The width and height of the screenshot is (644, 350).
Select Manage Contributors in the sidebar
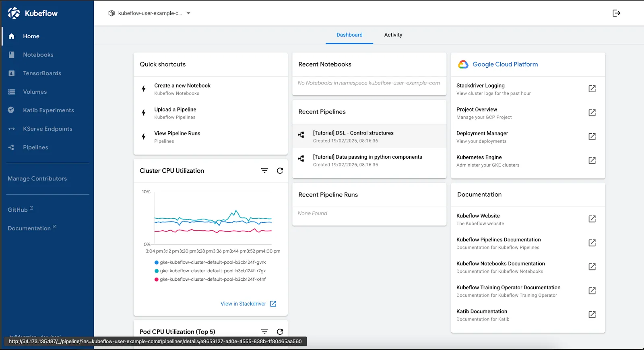tap(37, 179)
